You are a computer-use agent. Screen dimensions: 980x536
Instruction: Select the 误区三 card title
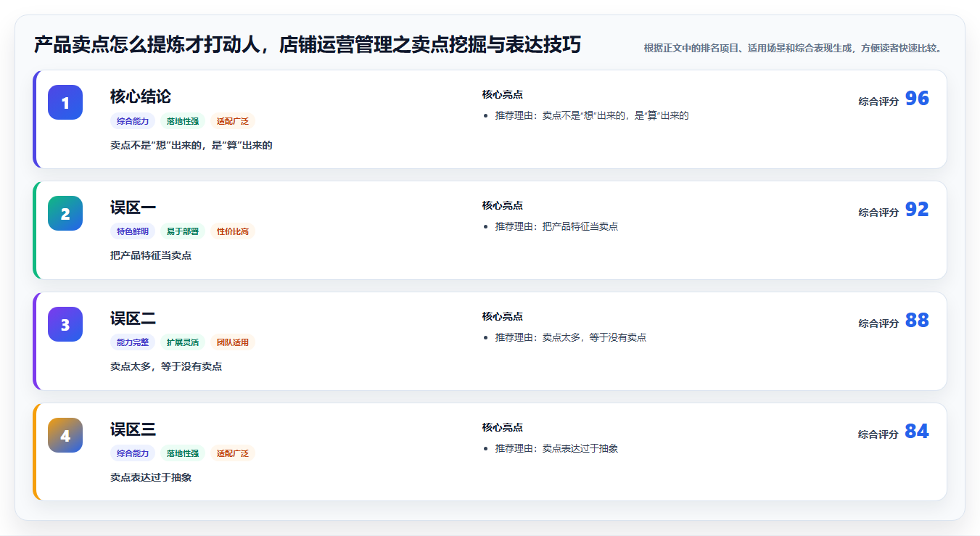coord(133,429)
